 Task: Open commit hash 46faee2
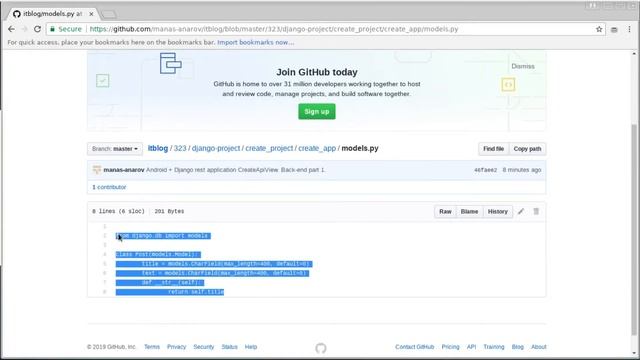coord(485,170)
